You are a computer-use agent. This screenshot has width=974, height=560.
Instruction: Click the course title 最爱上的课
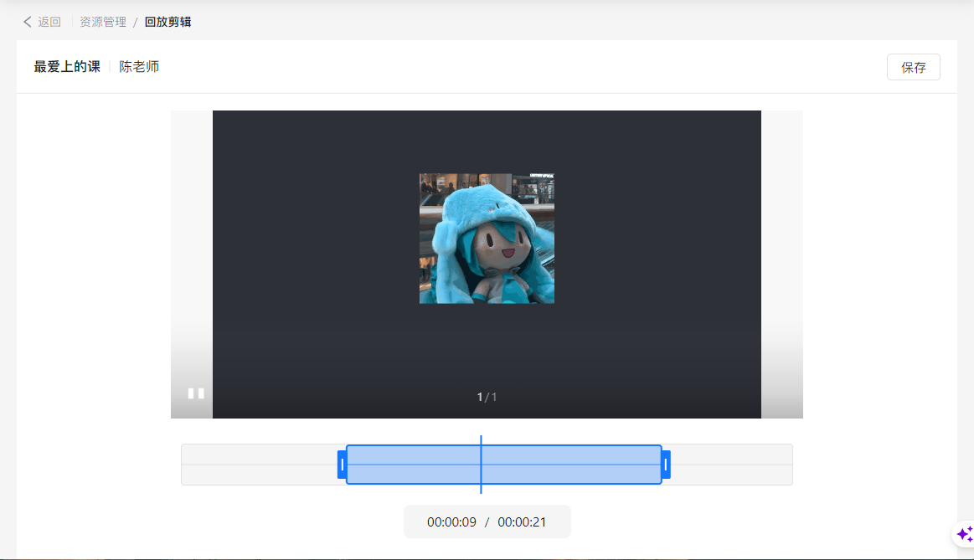(x=67, y=66)
